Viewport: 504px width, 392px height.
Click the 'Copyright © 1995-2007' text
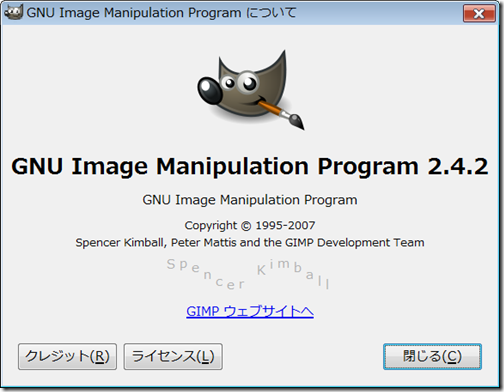pos(250,226)
